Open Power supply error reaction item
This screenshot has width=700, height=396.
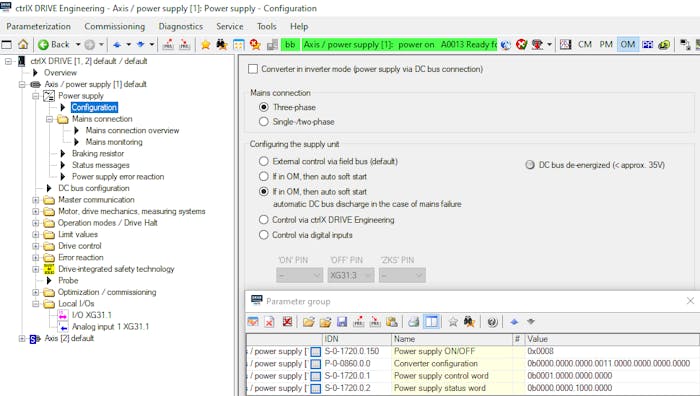[x=118, y=177]
